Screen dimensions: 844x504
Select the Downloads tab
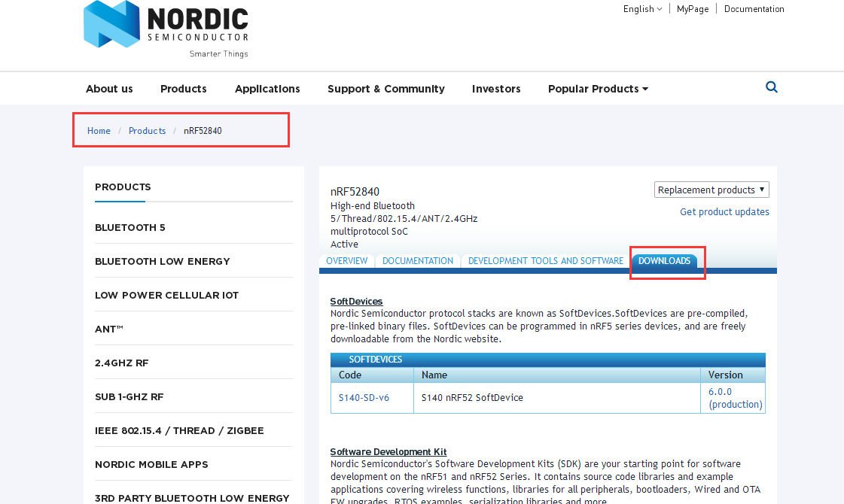click(x=664, y=261)
